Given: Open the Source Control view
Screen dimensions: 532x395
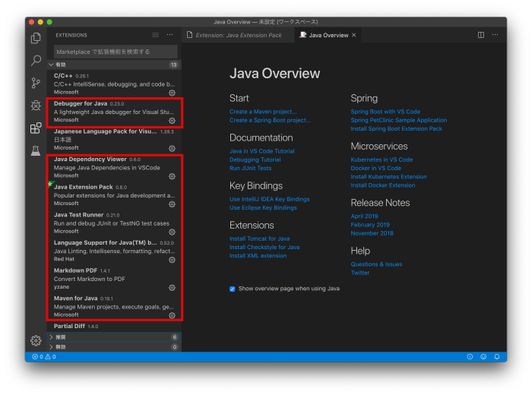Looking at the screenshot, I should [x=36, y=83].
